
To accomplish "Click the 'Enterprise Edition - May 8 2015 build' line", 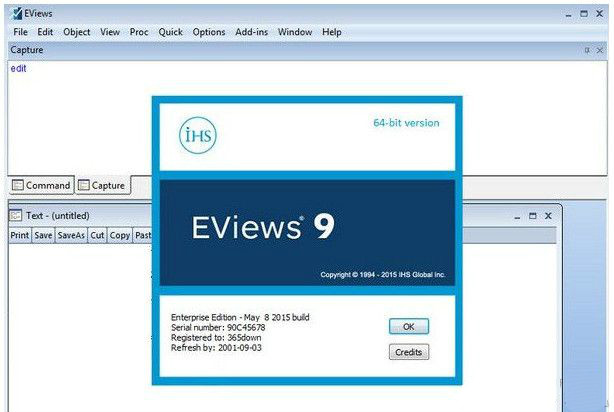I will point(240,317).
